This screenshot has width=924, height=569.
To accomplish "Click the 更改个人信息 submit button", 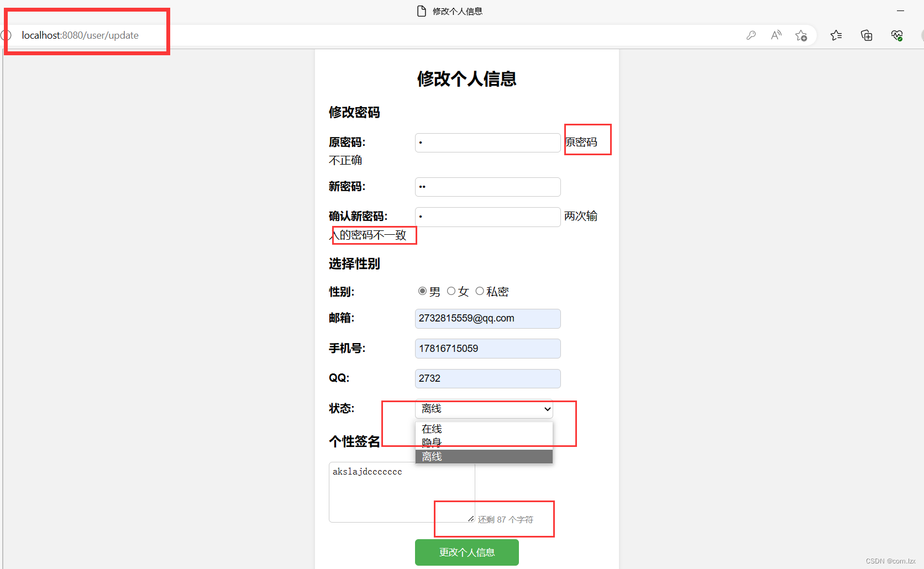I will coord(466,552).
